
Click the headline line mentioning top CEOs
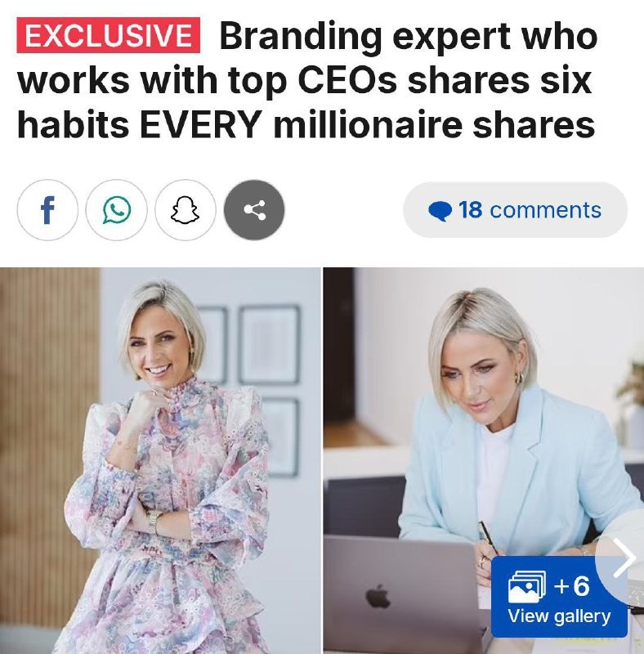(305, 79)
